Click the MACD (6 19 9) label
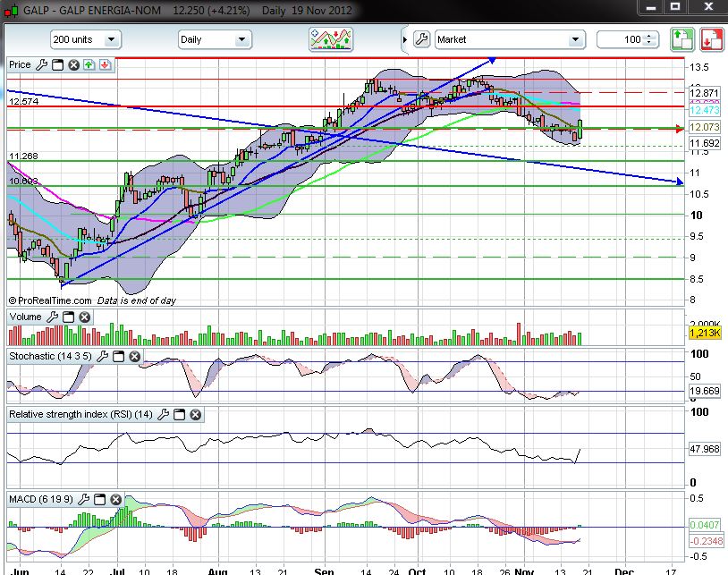This screenshot has width=728, height=575. pos(41,499)
